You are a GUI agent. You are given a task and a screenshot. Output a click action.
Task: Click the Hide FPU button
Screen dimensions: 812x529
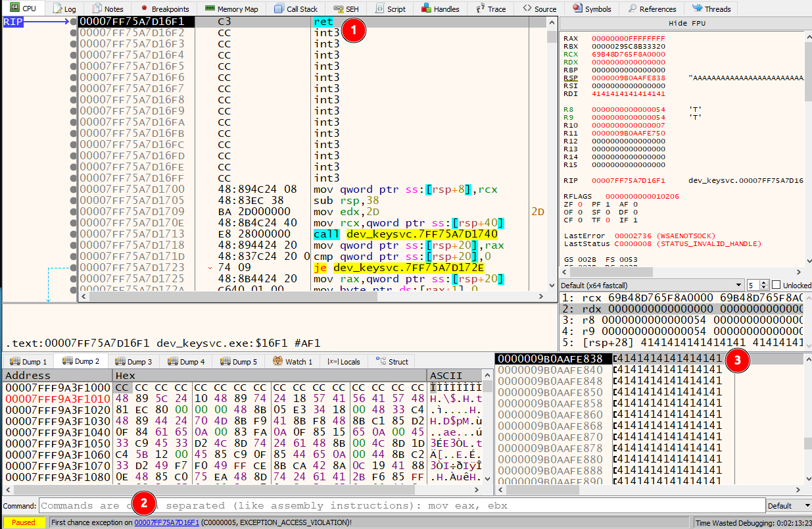coord(686,23)
